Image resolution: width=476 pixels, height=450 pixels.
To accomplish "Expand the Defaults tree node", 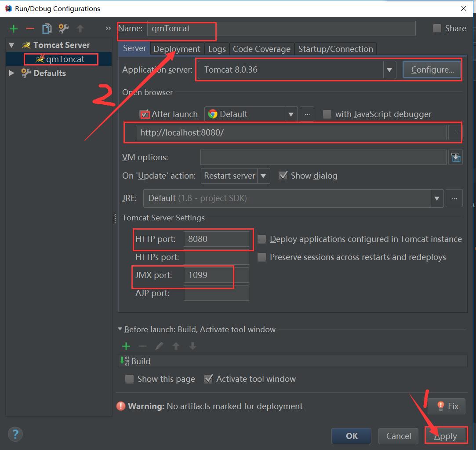I will (x=11, y=73).
